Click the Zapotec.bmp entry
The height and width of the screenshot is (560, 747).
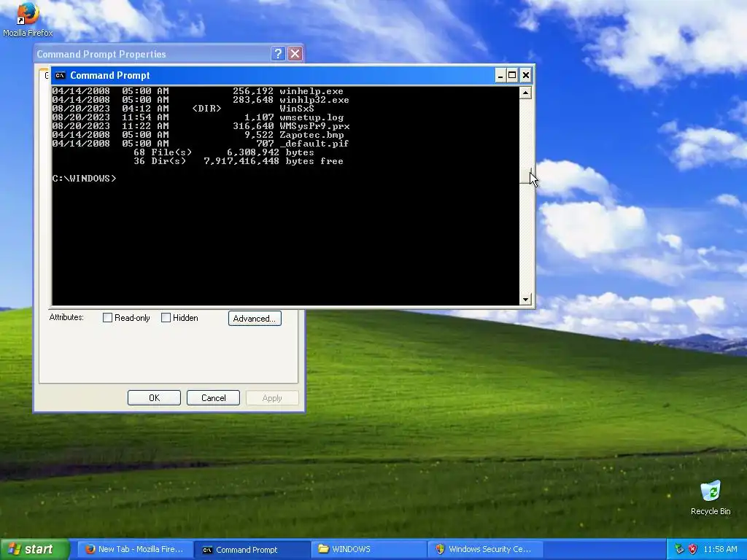point(198,135)
